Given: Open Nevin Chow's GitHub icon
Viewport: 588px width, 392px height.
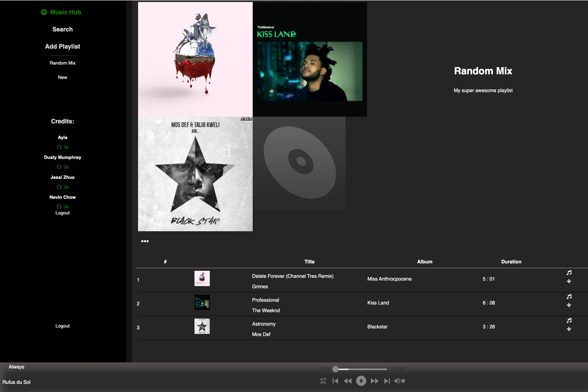Looking at the screenshot, I should (x=59, y=207).
